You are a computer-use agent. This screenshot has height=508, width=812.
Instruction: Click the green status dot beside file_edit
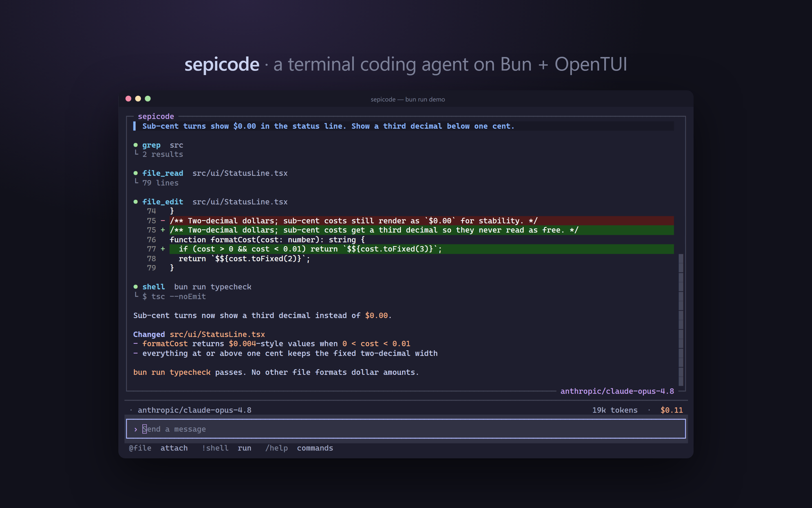pos(136,202)
